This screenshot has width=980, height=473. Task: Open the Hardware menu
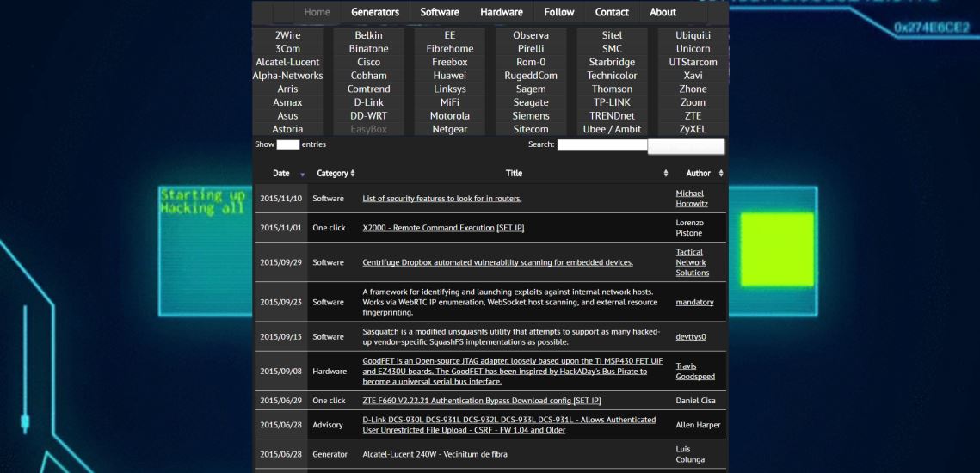pos(502,12)
